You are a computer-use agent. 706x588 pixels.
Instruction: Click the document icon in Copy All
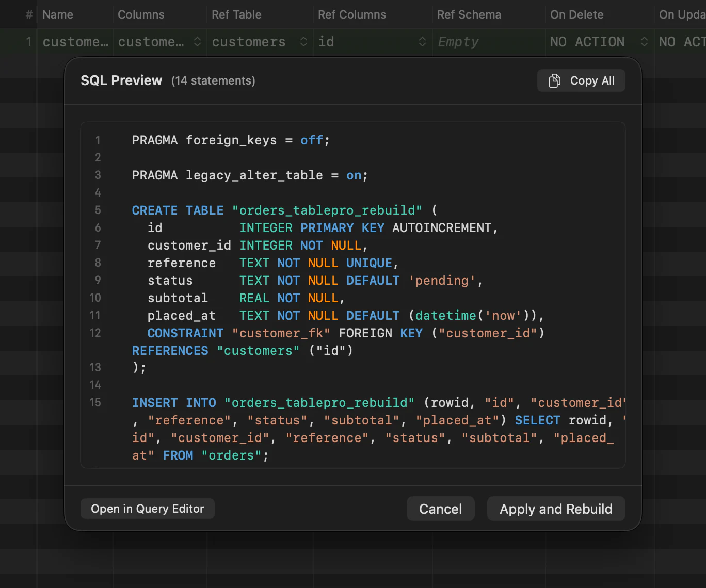point(554,80)
